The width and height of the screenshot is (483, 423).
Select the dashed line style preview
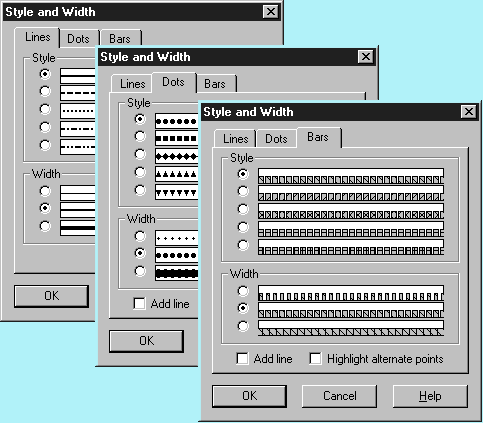pos(78,93)
